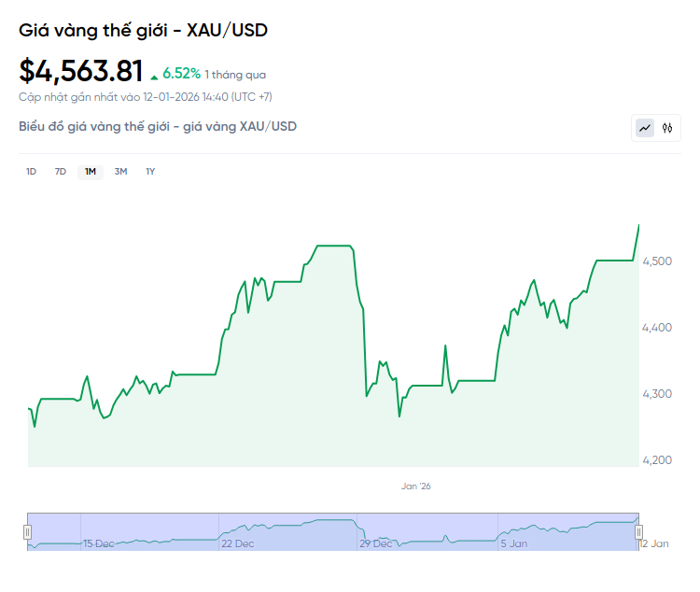This screenshot has width=700, height=592.
Task: Select the 7D time range
Action: [x=61, y=172]
